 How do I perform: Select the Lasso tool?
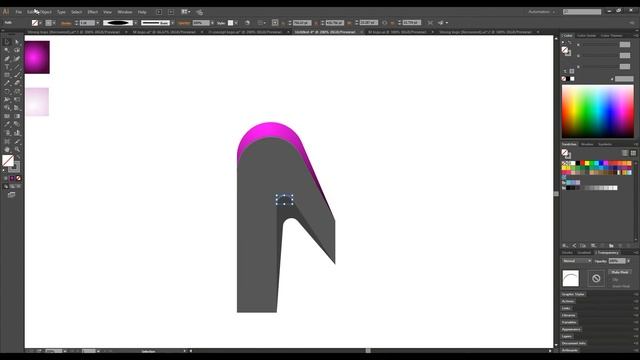tap(17, 50)
